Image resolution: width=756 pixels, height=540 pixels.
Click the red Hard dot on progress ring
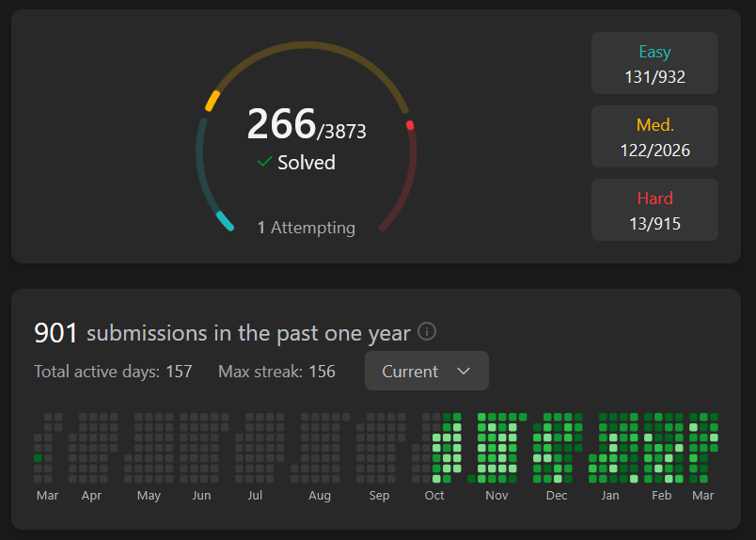(x=410, y=125)
